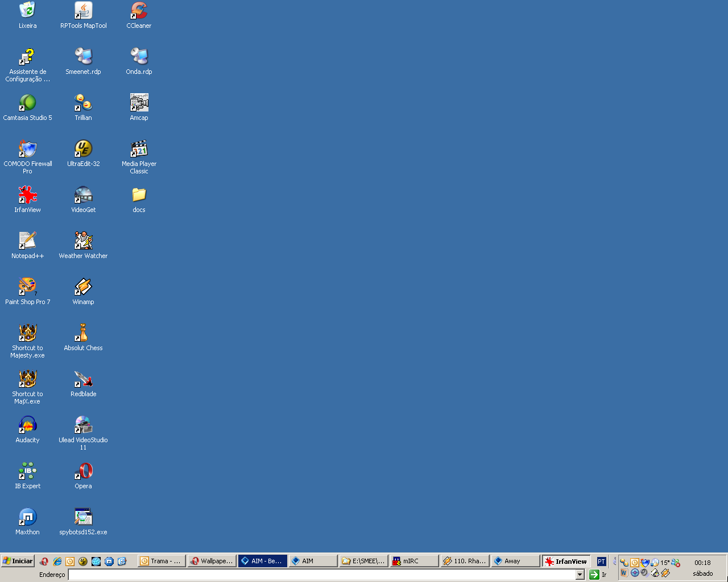Select the Maxthon desktop shortcut

click(x=27, y=521)
